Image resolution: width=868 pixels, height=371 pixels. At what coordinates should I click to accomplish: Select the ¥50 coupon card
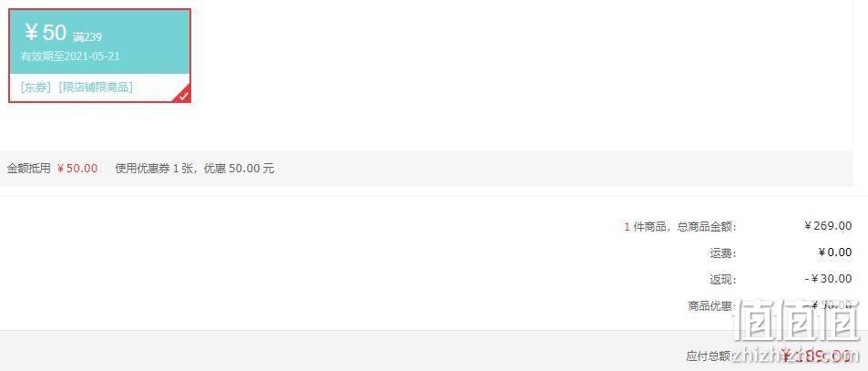[99, 56]
